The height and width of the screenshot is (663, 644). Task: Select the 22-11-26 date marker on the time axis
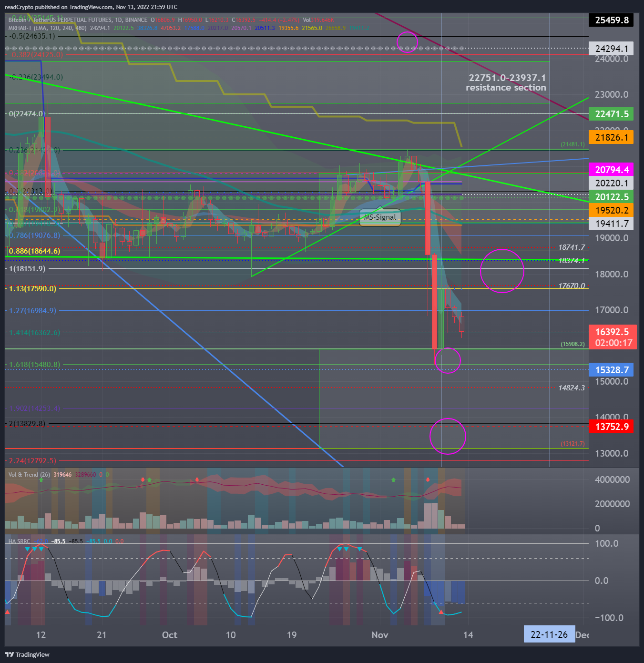[x=549, y=634]
